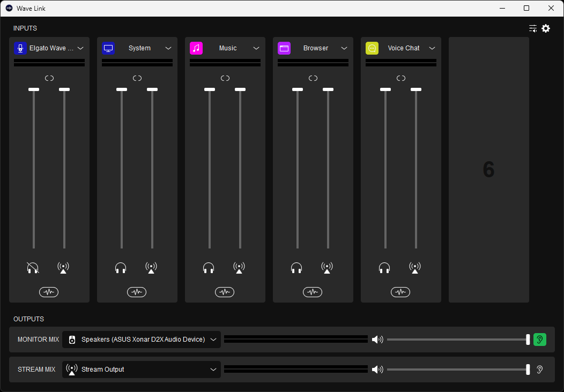The width and height of the screenshot is (564, 392).
Task: Expand the System channel dropdown
Action: coord(168,48)
